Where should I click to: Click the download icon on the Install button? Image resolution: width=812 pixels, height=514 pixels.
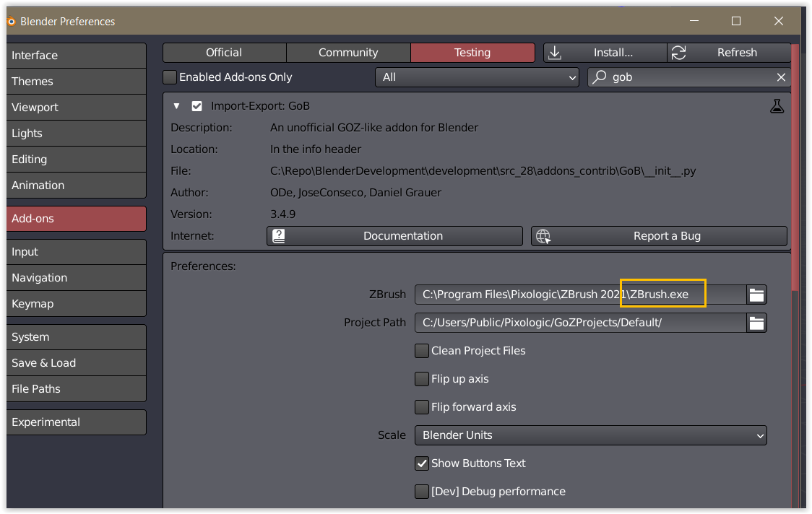pyautogui.click(x=555, y=52)
